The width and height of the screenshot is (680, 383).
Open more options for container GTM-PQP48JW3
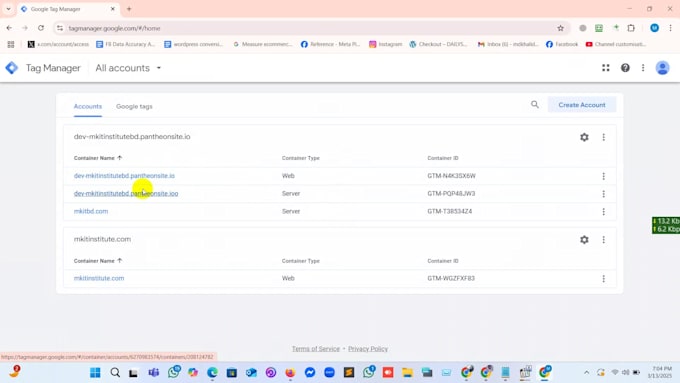tap(603, 194)
